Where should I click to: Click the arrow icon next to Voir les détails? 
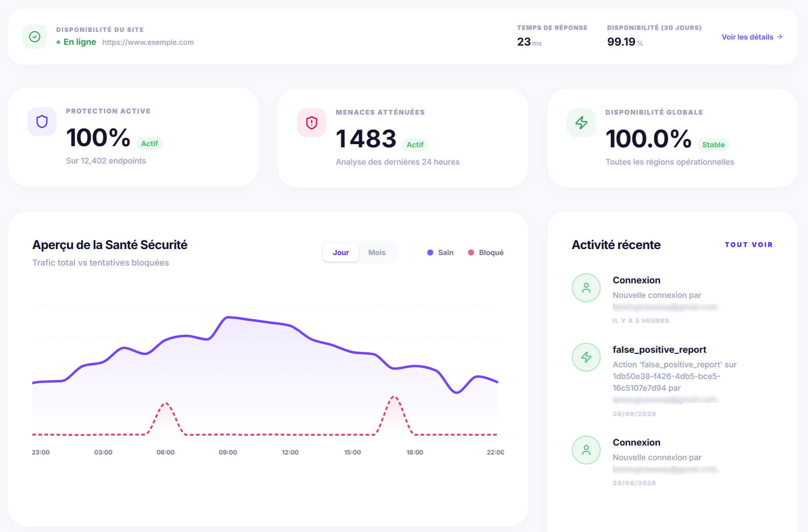point(780,37)
